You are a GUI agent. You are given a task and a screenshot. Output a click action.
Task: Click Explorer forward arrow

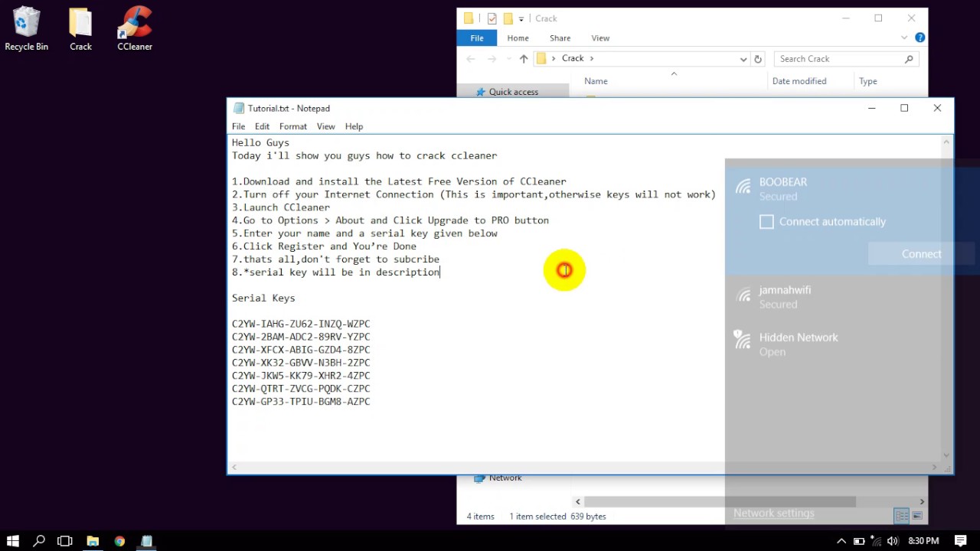tap(492, 59)
